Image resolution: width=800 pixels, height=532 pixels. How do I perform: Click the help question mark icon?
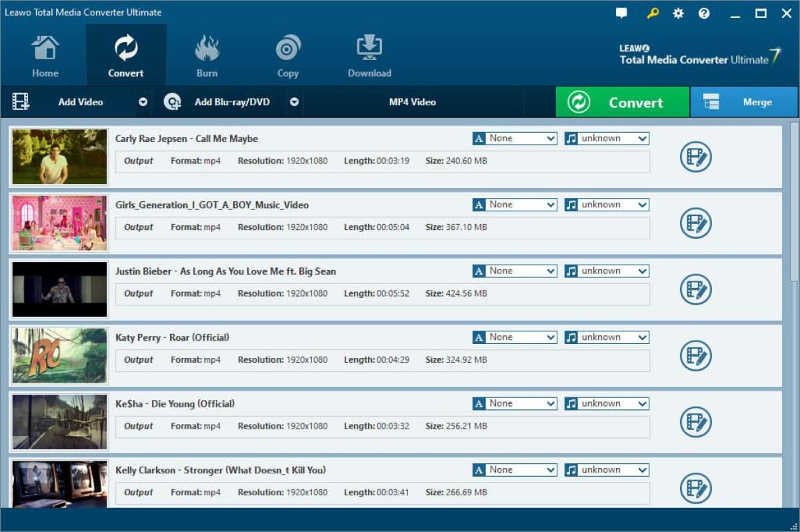point(704,13)
